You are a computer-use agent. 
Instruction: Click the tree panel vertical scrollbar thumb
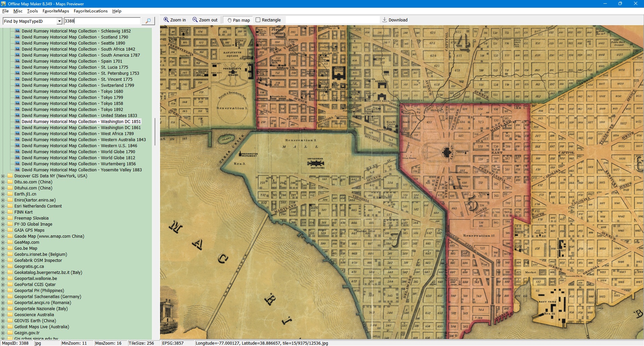[x=155, y=131]
